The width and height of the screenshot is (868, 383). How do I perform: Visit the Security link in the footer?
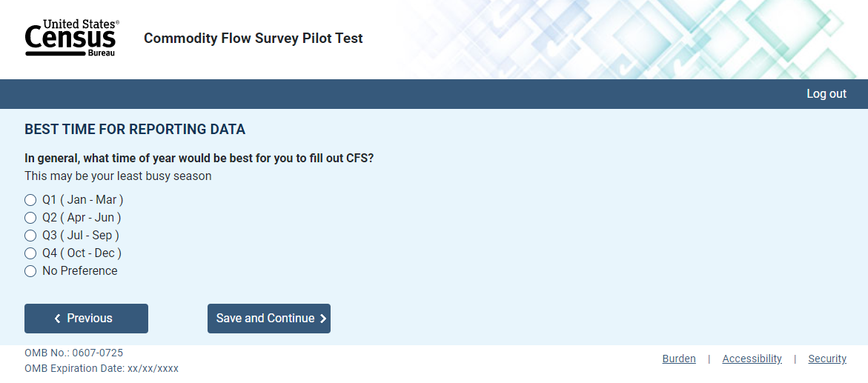tap(827, 359)
